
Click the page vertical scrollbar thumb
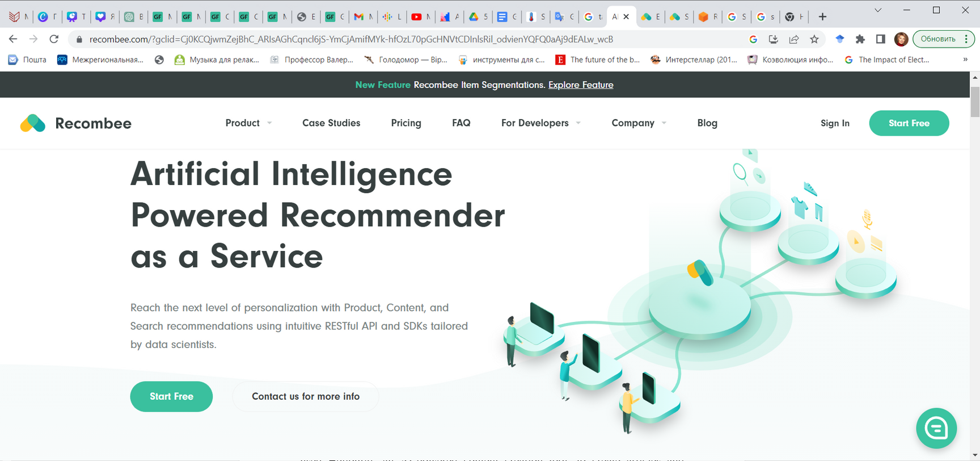click(975, 102)
